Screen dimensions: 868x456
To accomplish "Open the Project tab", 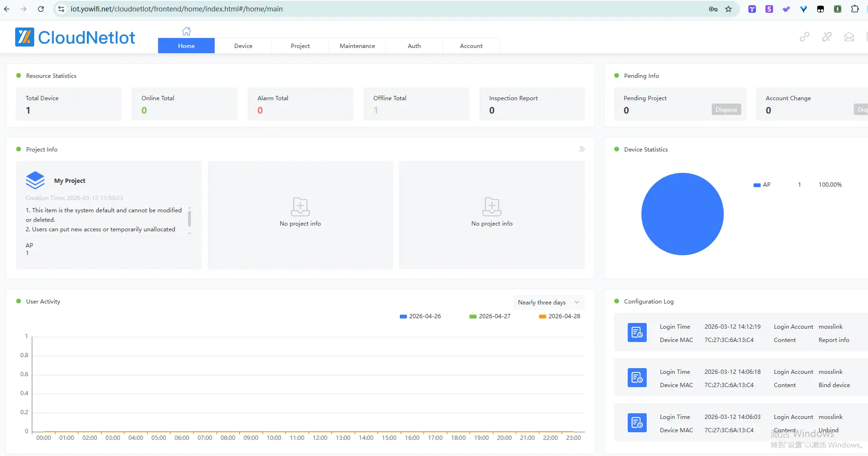I will (x=300, y=46).
